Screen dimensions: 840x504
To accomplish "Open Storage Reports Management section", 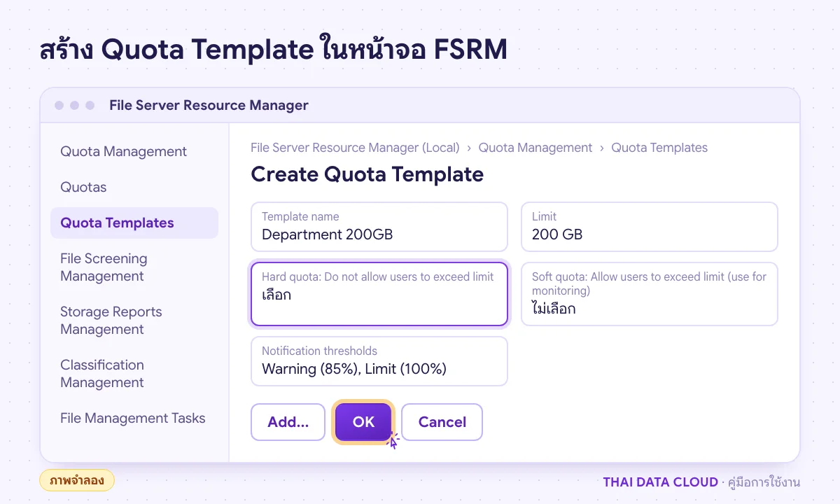I will click(x=134, y=321).
